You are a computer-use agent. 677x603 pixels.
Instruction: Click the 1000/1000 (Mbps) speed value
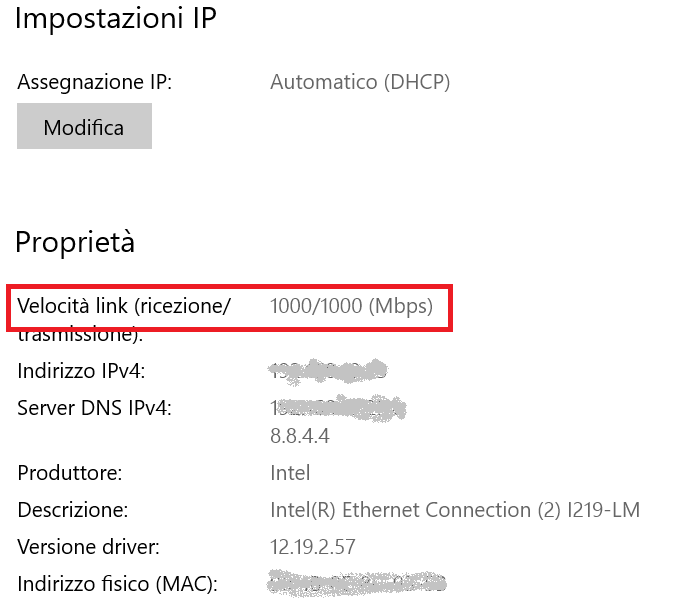pos(351,307)
